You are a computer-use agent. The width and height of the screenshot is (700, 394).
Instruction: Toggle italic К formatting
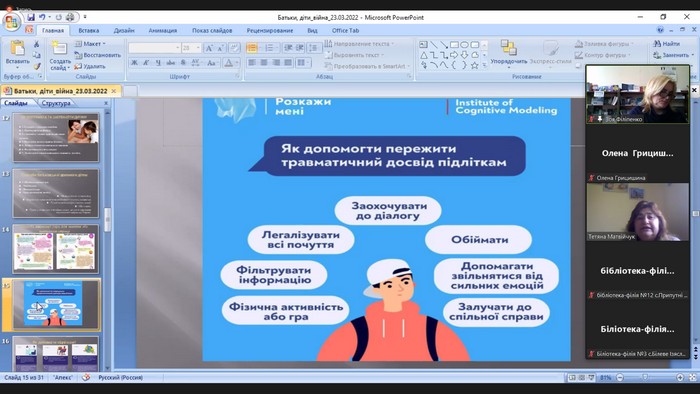146,63
